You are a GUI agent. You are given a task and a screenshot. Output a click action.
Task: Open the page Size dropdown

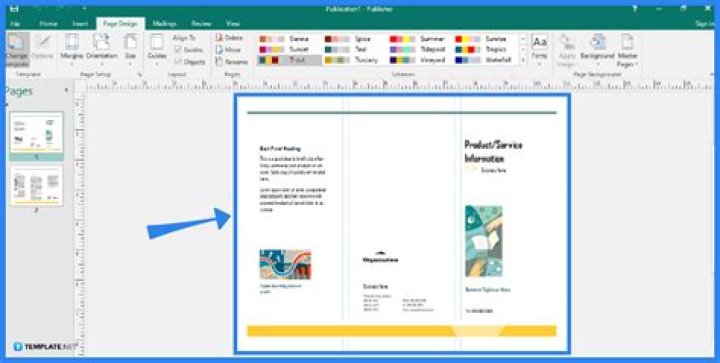click(131, 50)
